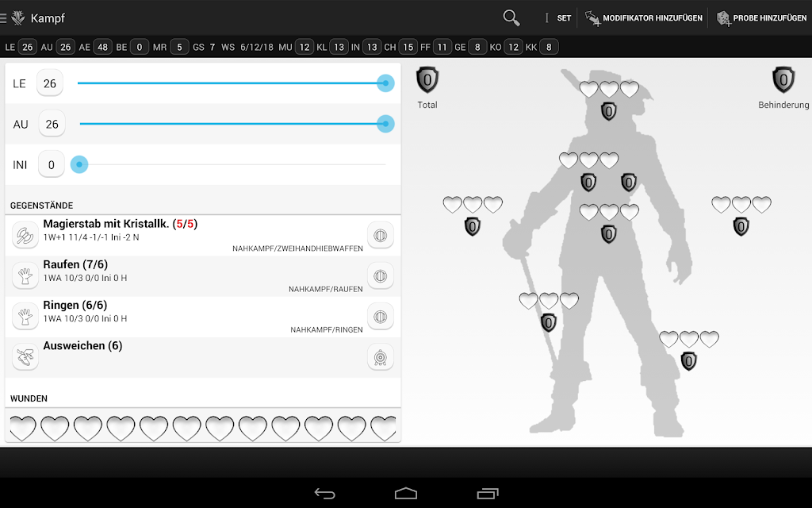This screenshot has width=812, height=508.
Task: Tap the target icon beside Ausweichen
Action: pos(380,357)
